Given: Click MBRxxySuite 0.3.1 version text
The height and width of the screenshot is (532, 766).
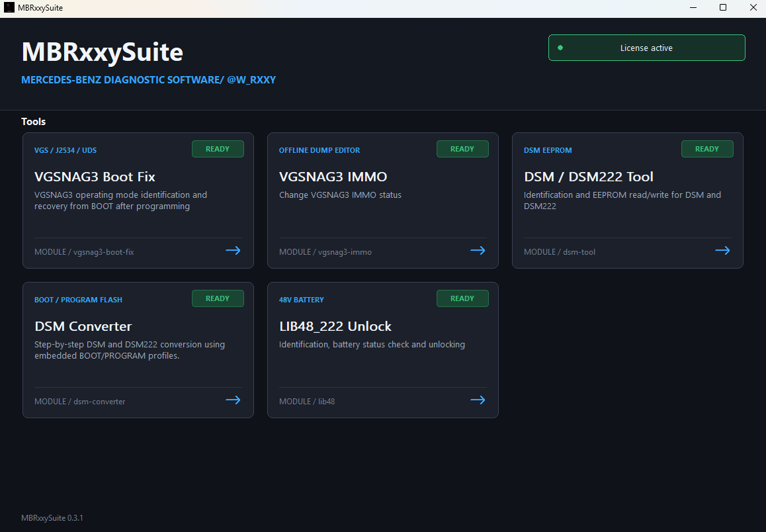Looking at the screenshot, I should tap(52, 518).
